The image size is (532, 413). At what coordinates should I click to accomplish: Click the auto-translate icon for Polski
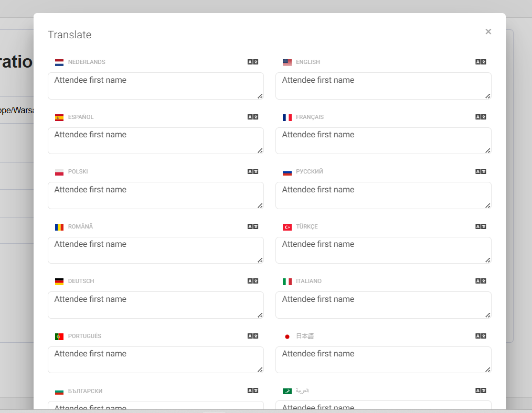253,171
